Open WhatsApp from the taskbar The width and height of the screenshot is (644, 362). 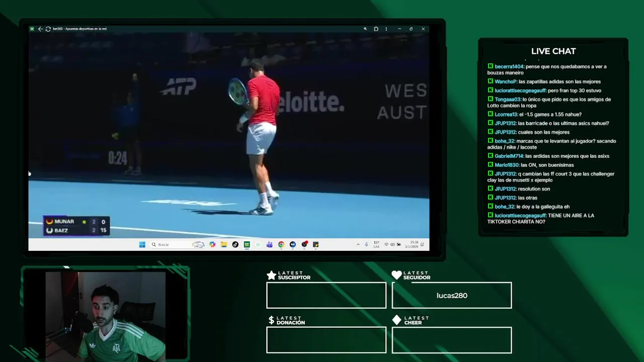[x=258, y=244]
